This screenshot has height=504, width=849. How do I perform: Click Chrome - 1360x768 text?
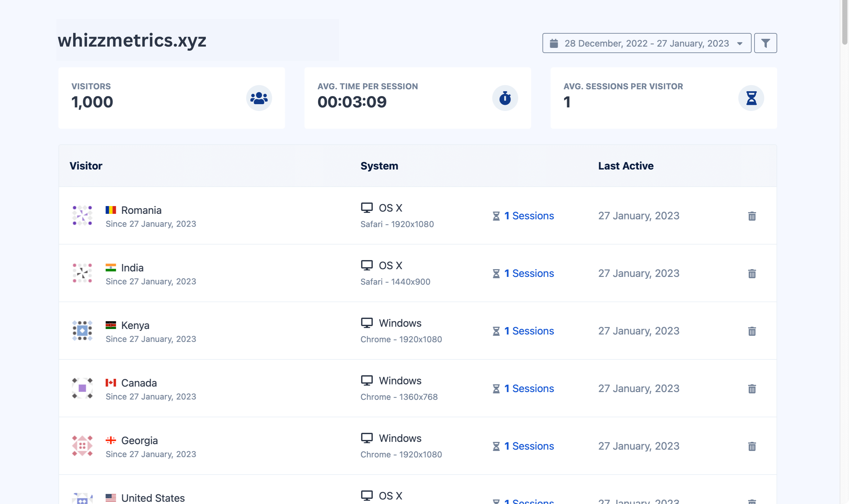click(x=399, y=397)
